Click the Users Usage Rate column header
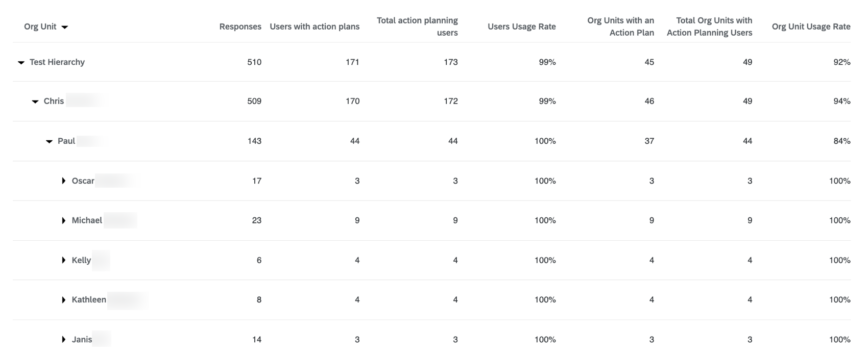This screenshot has height=356, width=868. point(521,27)
